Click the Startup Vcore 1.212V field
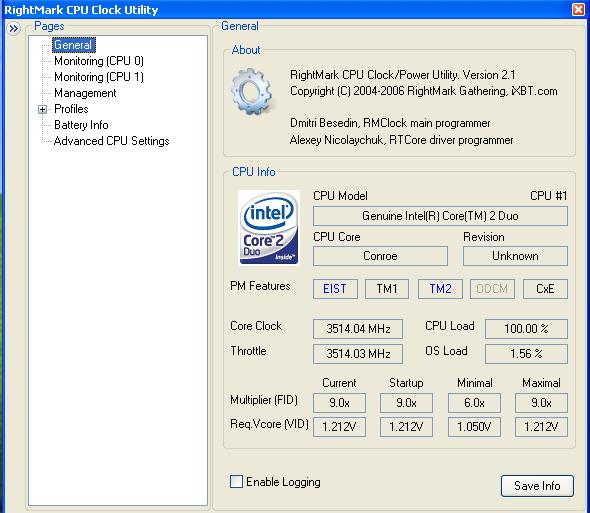Screen dimensions: 590x513 click(x=406, y=427)
